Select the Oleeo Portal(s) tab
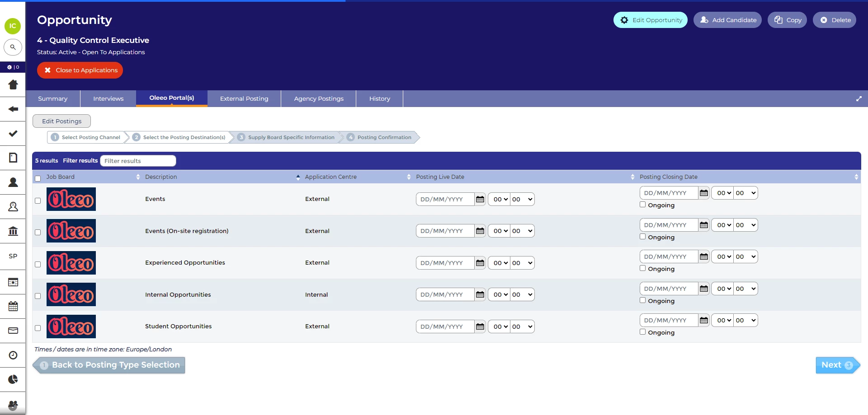The height and width of the screenshot is (415, 868). pos(172,98)
